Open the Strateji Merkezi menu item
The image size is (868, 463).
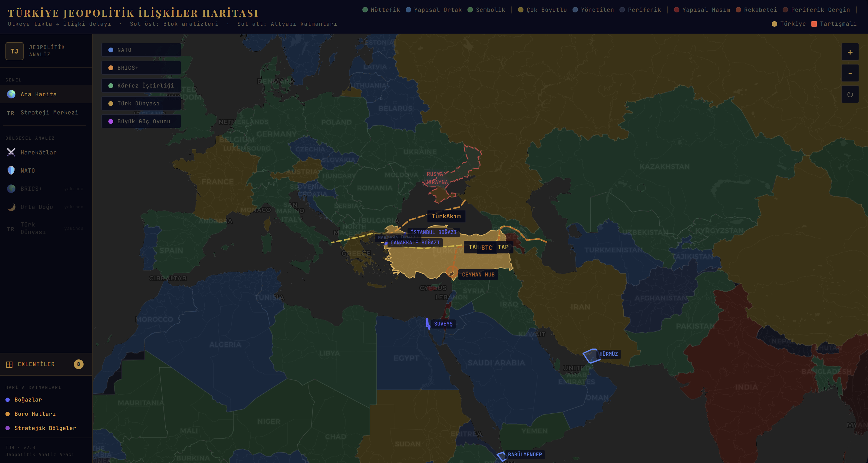49,113
